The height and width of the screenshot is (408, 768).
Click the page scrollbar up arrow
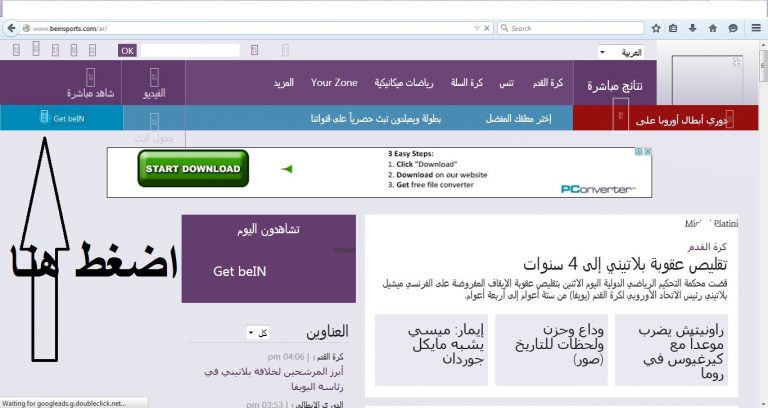(x=764, y=45)
